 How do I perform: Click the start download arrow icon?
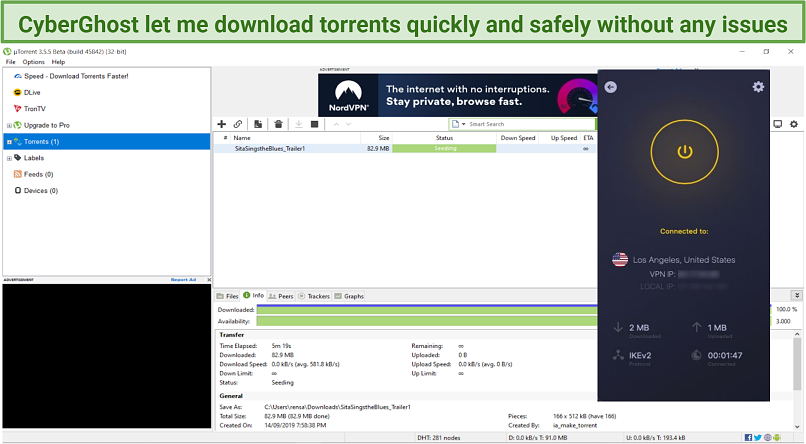(x=299, y=124)
